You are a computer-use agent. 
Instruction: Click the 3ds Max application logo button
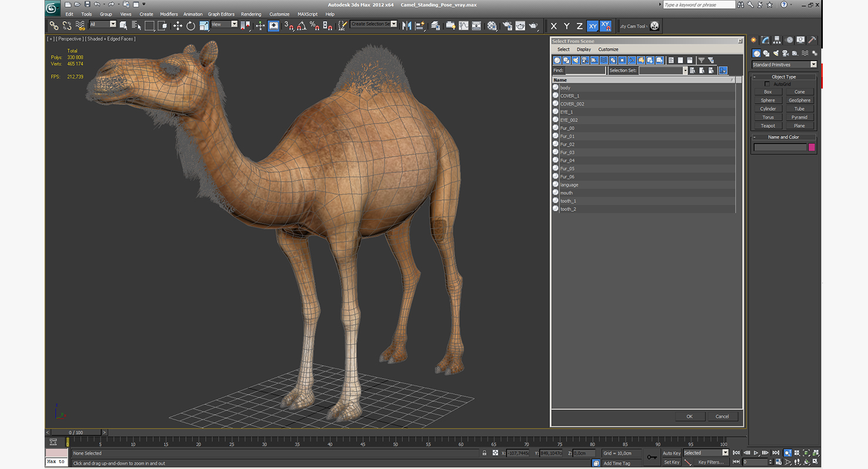tap(53, 8)
